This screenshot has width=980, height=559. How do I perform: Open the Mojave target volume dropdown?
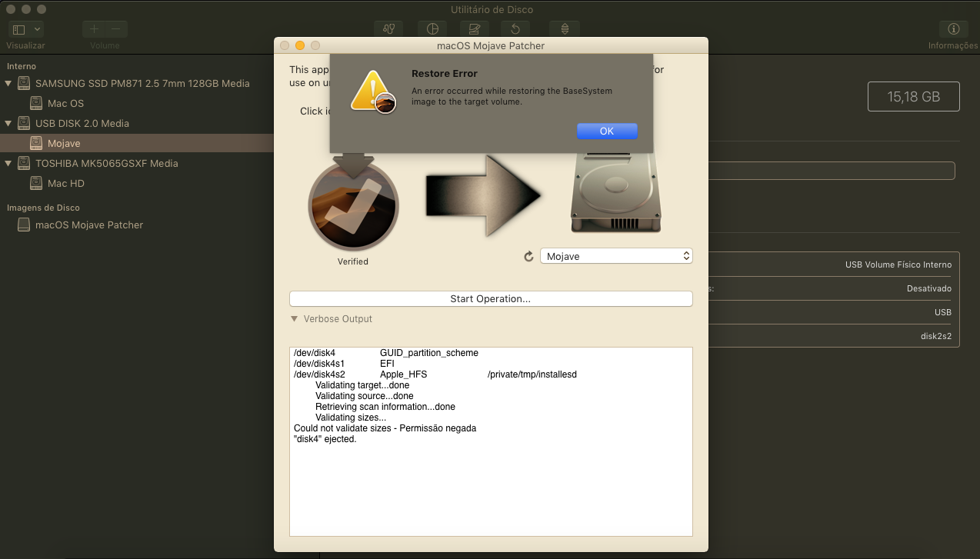(616, 256)
